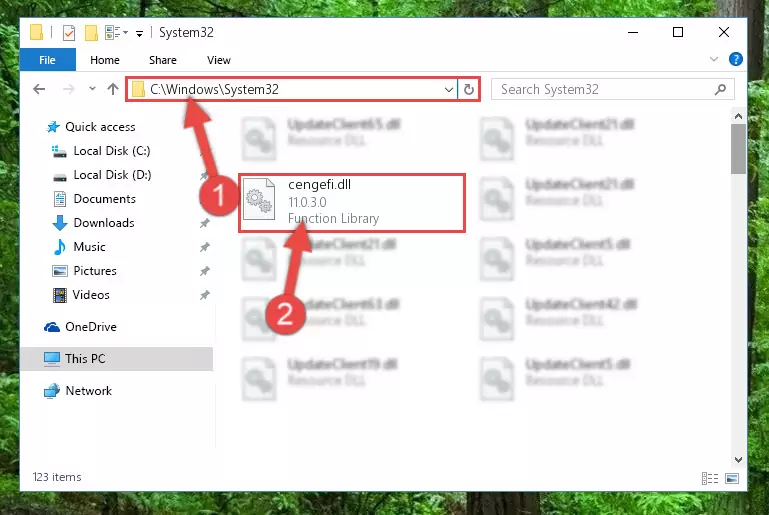Screen dimensions: 769x515
Task: Click the New folder icon in quick access toolbar
Action: coord(91,33)
